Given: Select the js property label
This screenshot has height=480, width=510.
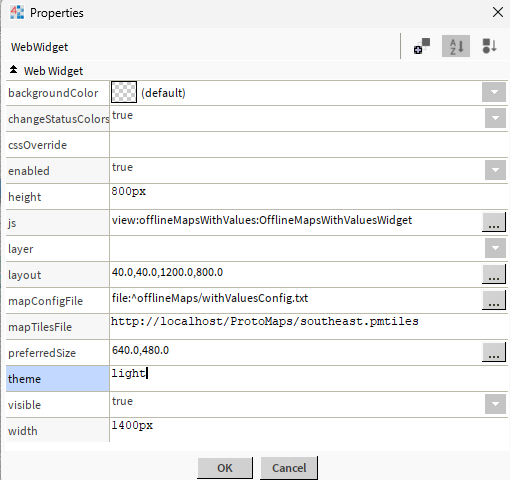Looking at the screenshot, I should tap(12, 223).
